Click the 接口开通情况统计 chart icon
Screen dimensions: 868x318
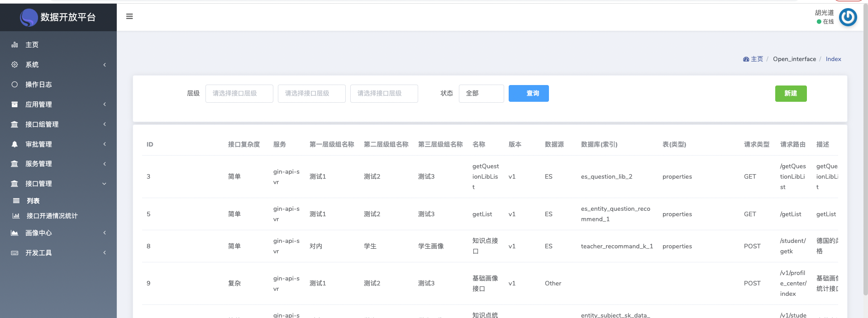coord(16,216)
